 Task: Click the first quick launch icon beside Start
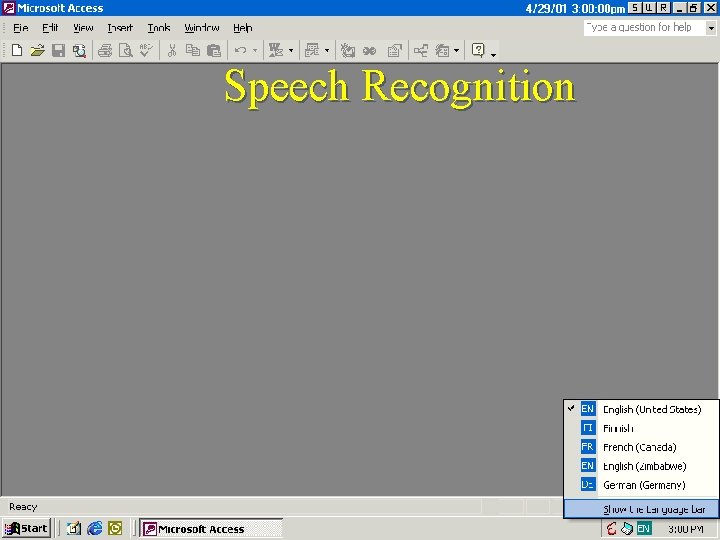pyautogui.click(x=74, y=529)
